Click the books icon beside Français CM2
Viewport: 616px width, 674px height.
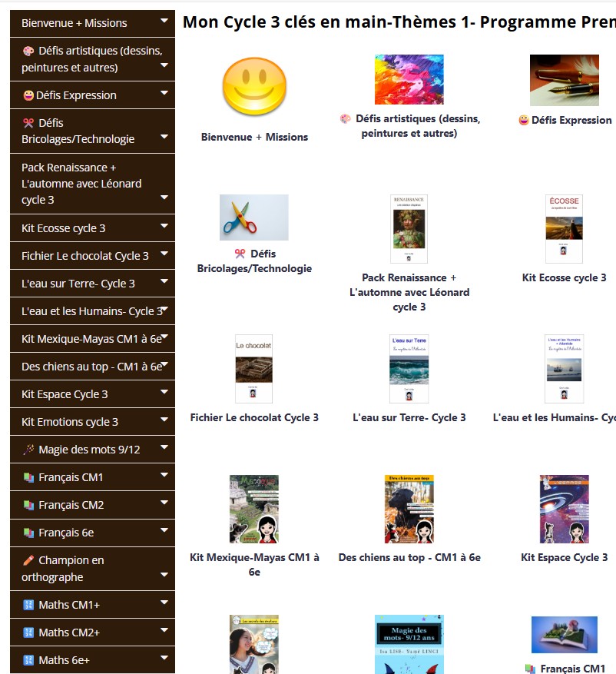point(28,505)
